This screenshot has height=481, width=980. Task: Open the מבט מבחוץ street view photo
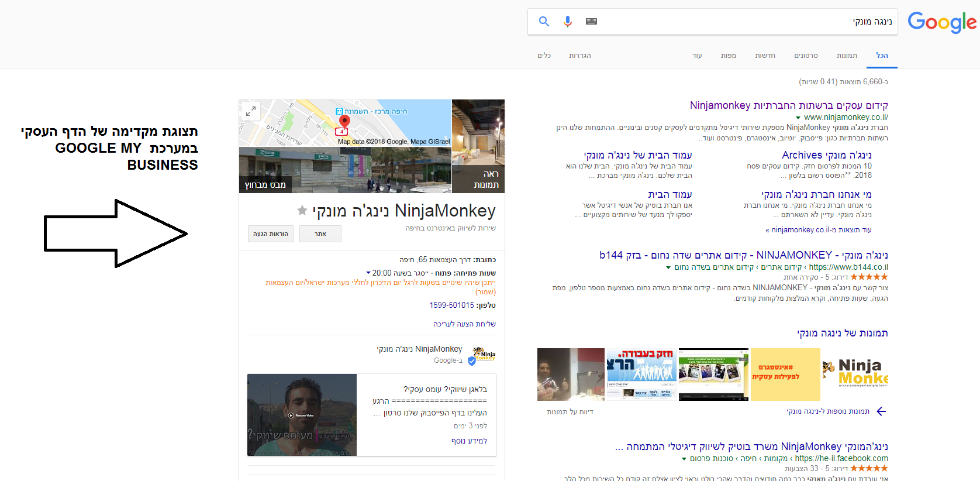(345, 170)
